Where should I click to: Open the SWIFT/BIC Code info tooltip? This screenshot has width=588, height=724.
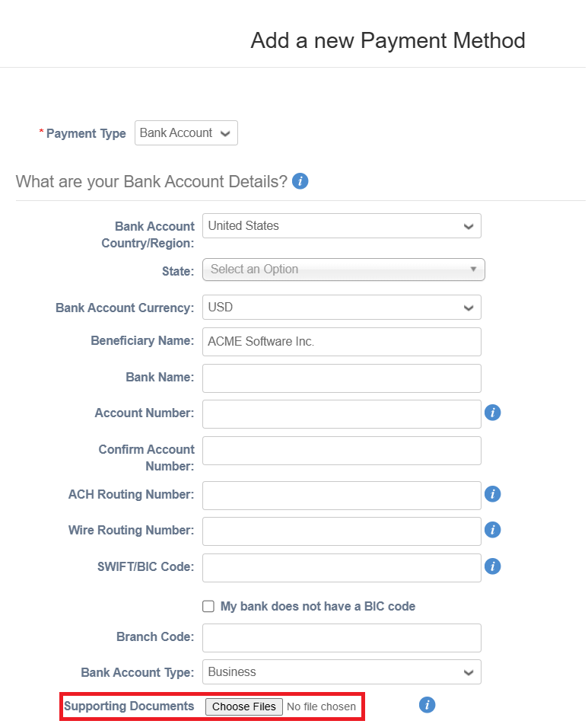pyautogui.click(x=492, y=567)
